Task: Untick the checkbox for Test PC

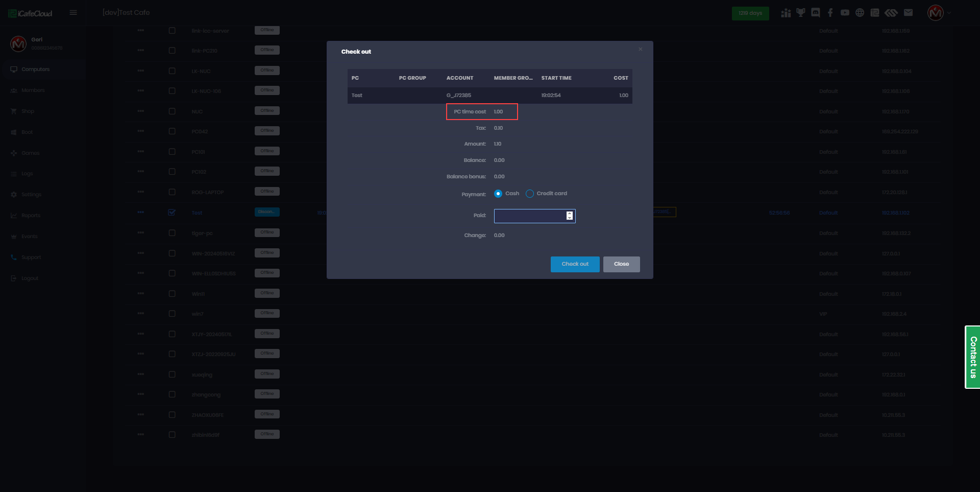Action: coord(172,212)
